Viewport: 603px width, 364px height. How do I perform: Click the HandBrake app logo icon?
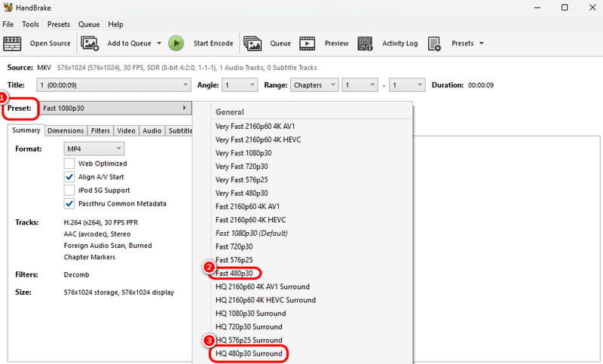8,8
